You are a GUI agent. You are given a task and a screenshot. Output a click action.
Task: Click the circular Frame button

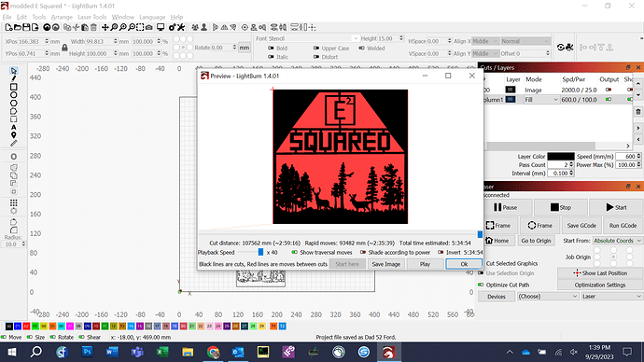click(539, 226)
